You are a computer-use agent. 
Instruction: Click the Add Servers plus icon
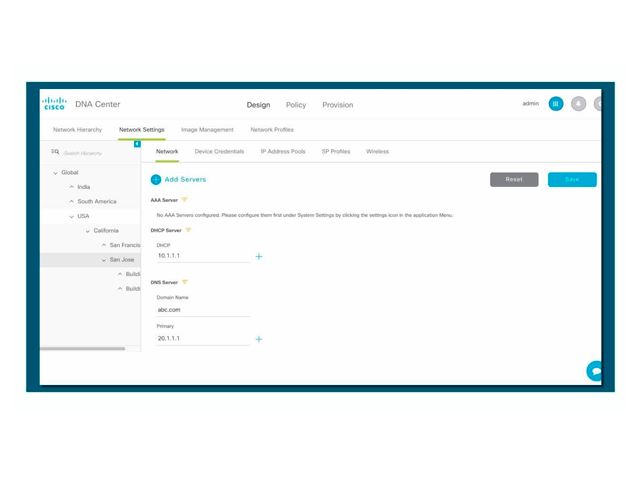(156, 180)
